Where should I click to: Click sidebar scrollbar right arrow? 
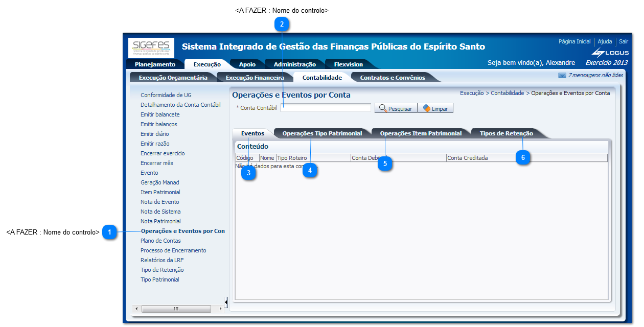[220, 309]
